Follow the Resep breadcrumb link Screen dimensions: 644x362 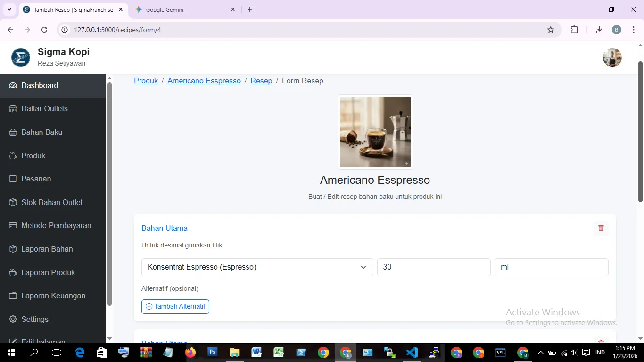pyautogui.click(x=261, y=81)
